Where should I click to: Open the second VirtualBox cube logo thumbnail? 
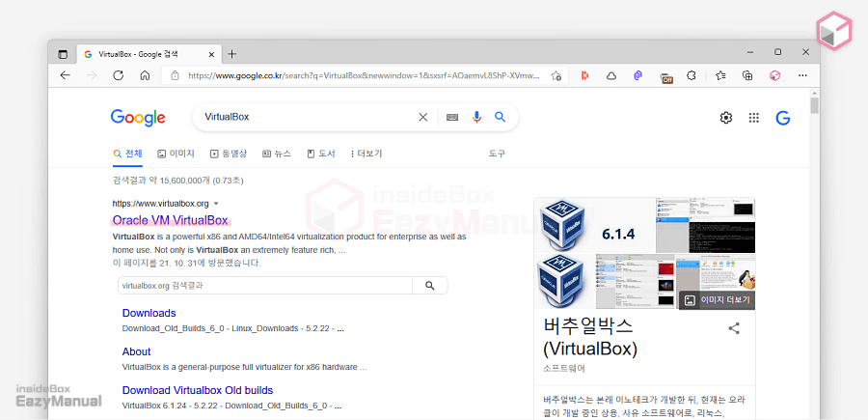[564, 282]
